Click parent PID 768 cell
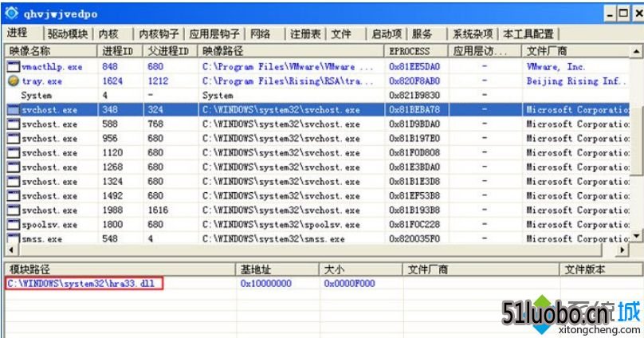644x338 pixels. [x=155, y=124]
